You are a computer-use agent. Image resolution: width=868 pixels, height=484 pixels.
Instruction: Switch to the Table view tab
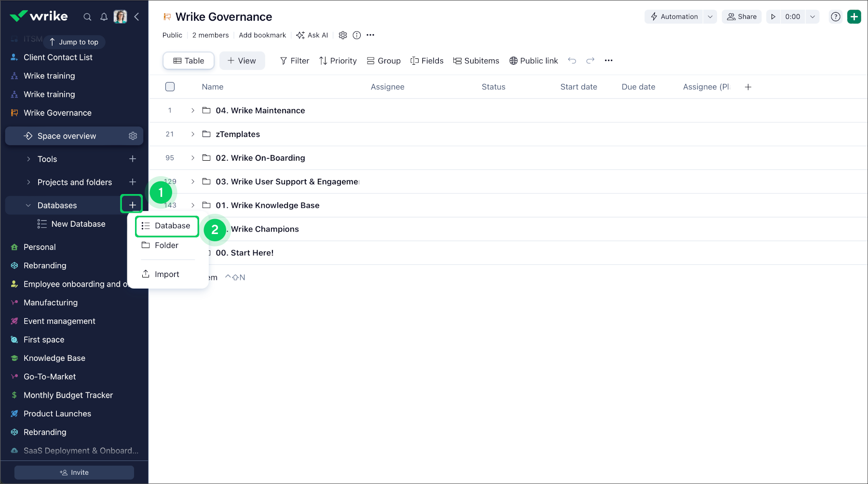pos(188,60)
